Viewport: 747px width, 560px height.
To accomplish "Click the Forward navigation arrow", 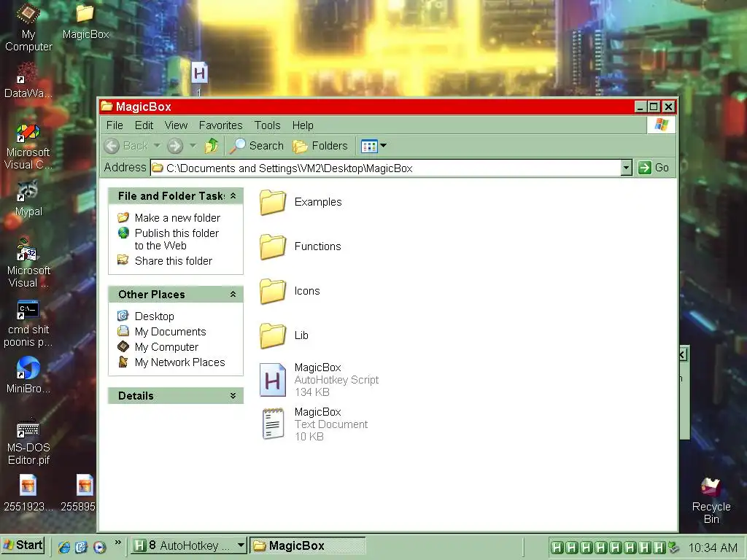I will pyautogui.click(x=175, y=146).
